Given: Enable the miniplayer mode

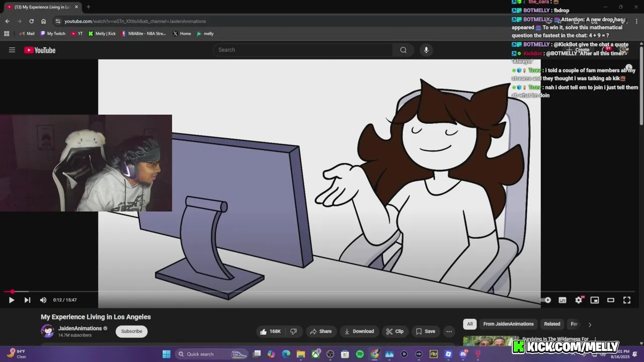Looking at the screenshot, I should pos(595,300).
